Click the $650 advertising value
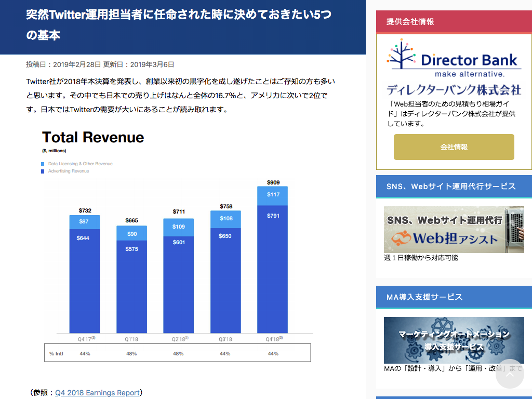Screen dimensions: 532x399 [225, 236]
